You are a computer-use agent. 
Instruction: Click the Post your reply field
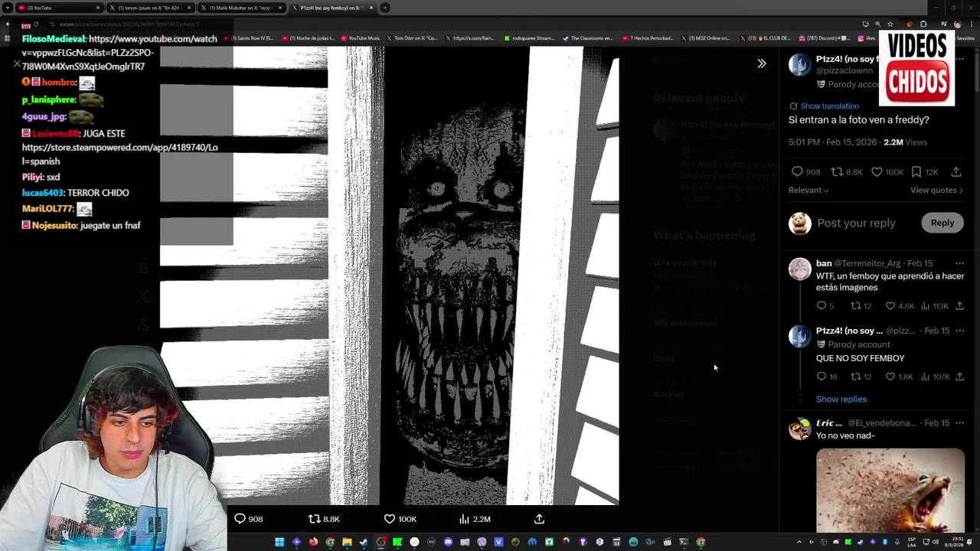click(856, 223)
